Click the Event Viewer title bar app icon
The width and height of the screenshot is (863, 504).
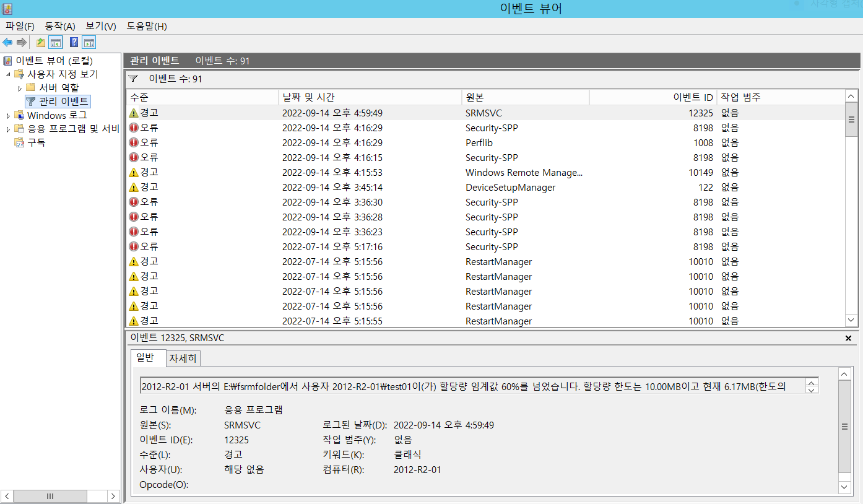[7, 9]
